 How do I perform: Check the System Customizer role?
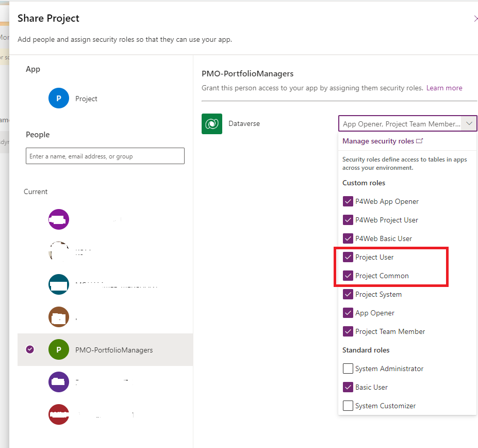(x=348, y=406)
